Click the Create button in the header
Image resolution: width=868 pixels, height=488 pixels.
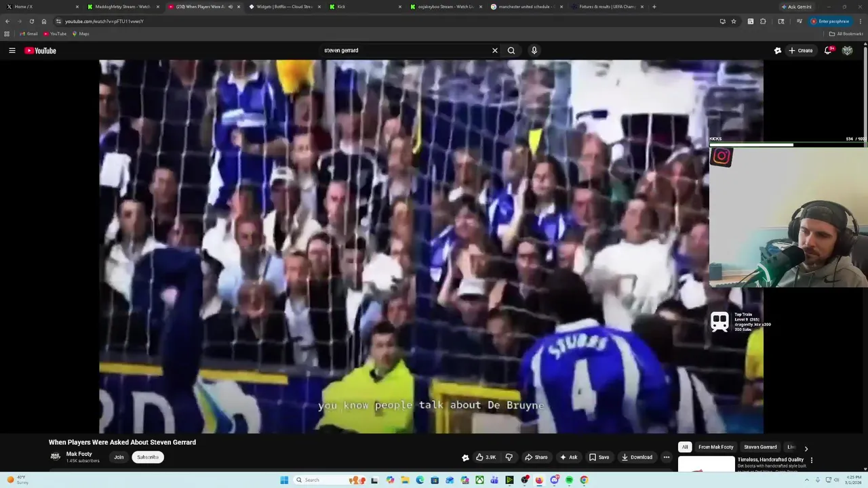point(800,50)
